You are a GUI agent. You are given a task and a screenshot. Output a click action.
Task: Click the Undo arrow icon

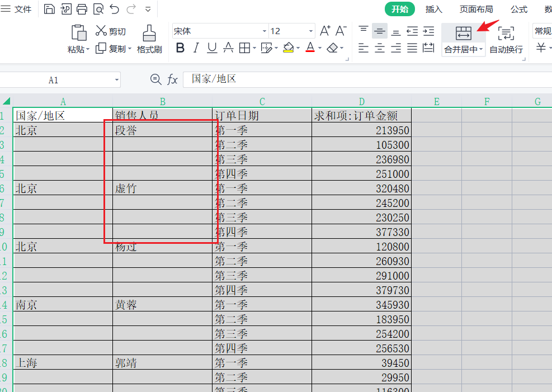click(115, 9)
